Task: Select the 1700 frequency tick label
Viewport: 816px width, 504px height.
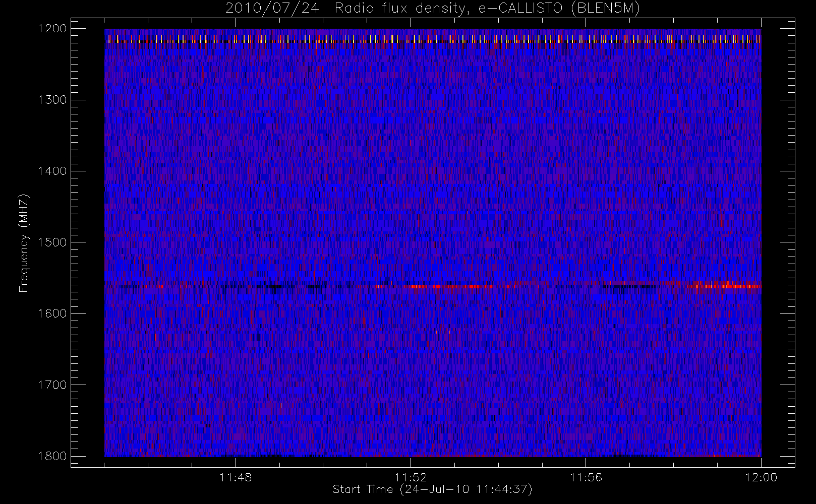Action: (x=52, y=385)
